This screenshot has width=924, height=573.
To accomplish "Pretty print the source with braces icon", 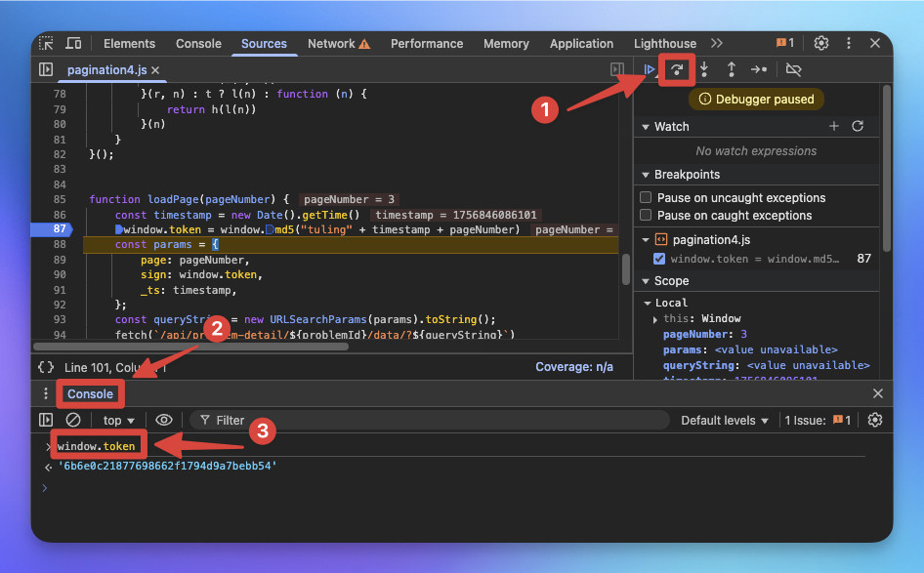I will [x=46, y=367].
